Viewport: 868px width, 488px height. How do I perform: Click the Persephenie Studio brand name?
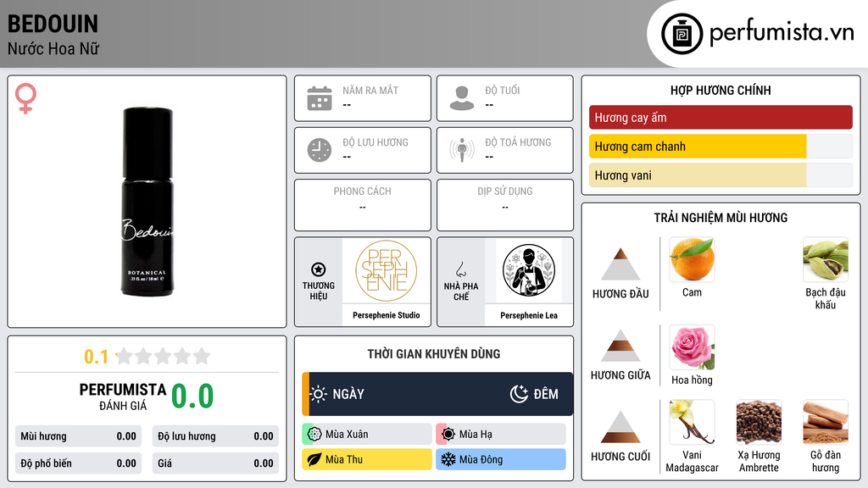pyautogui.click(x=386, y=315)
